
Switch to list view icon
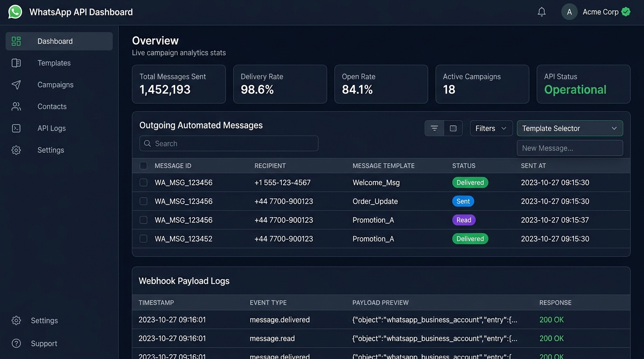pyautogui.click(x=434, y=128)
